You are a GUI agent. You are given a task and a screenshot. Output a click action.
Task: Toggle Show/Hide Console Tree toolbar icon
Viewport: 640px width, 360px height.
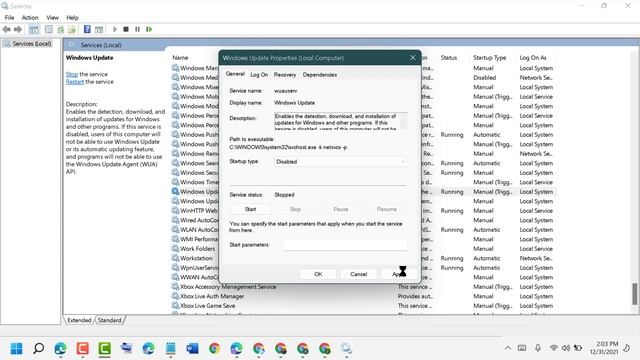[34, 29]
